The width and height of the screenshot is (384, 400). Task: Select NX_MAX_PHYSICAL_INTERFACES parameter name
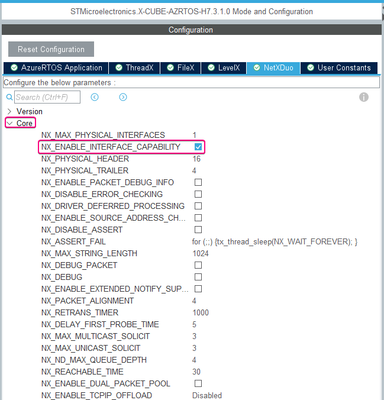click(103, 135)
